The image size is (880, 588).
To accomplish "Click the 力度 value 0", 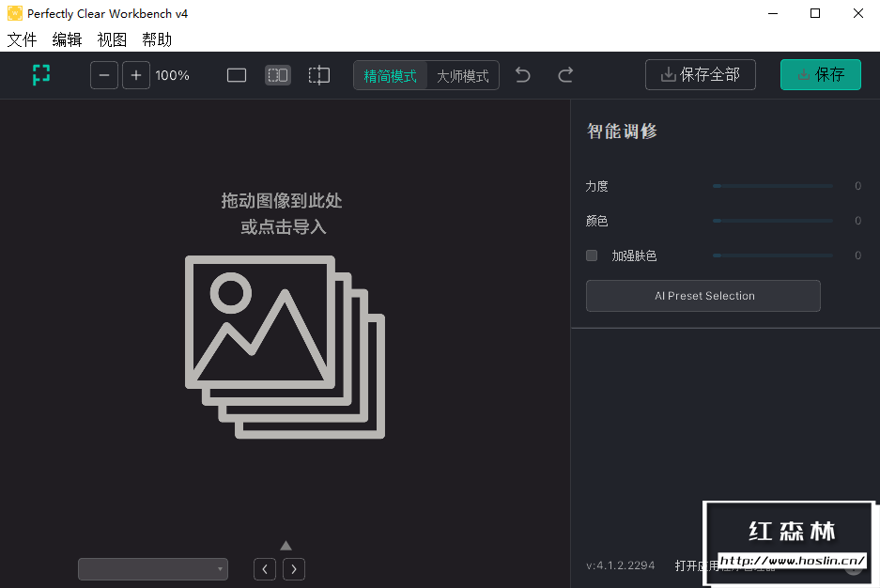I will pos(857,186).
